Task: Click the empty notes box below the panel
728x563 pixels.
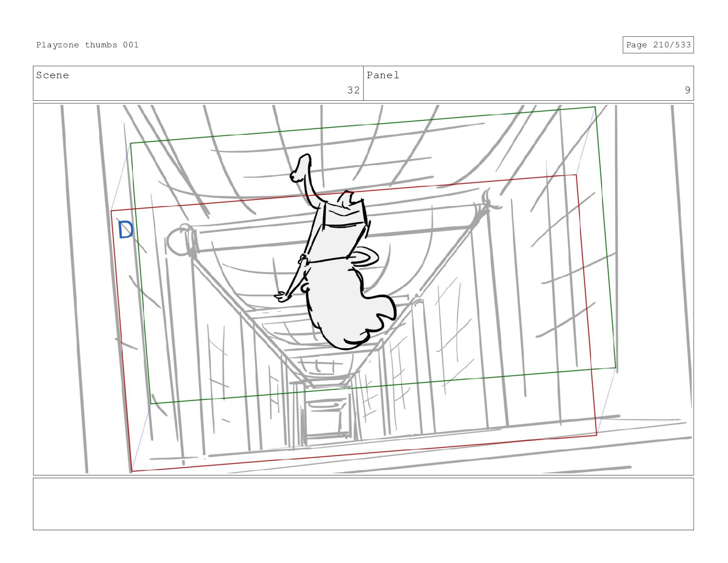Action: click(363, 504)
